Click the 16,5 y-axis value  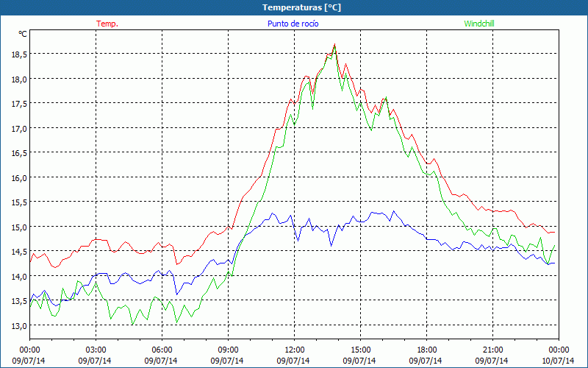click(x=19, y=153)
